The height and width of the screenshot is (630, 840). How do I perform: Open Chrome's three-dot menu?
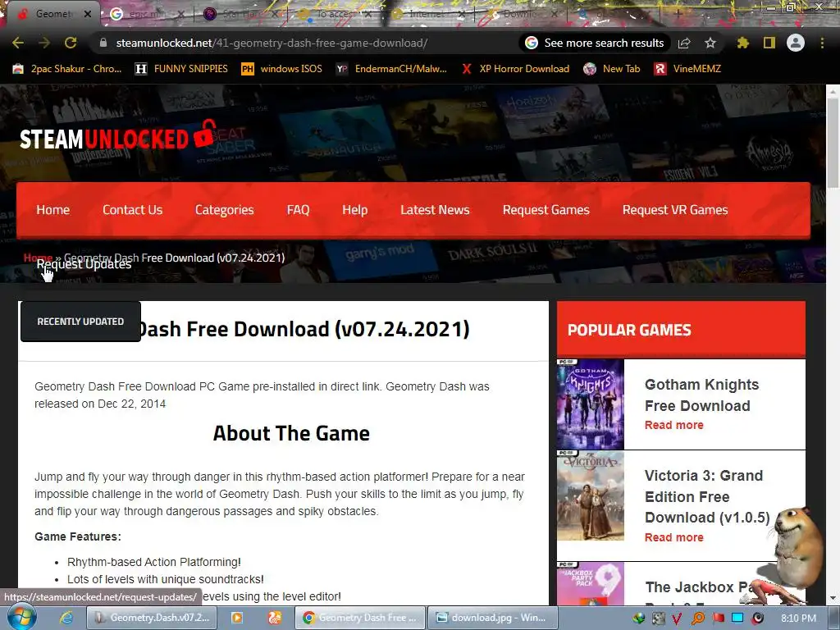pyautogui.click(x=822, y=43)
